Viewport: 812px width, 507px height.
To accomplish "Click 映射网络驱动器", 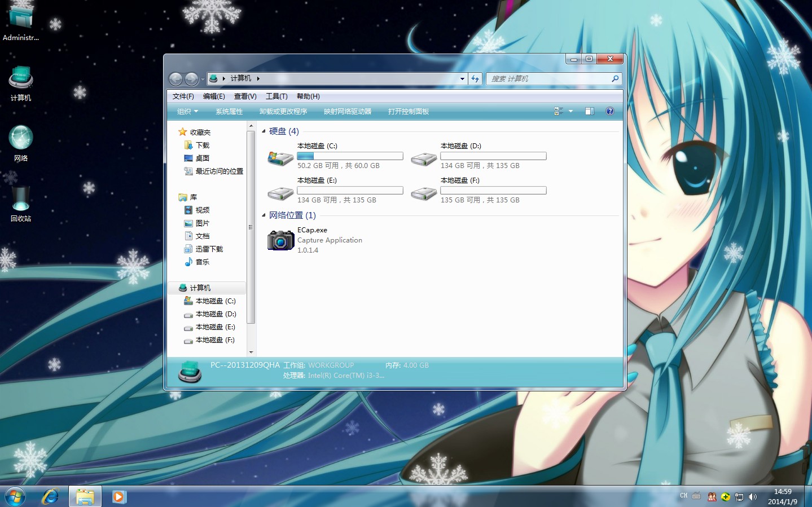I will (348, 112).
